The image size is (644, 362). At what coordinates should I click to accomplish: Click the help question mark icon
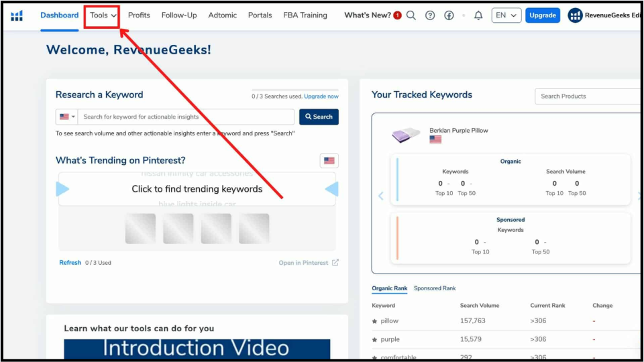point(430,15)
